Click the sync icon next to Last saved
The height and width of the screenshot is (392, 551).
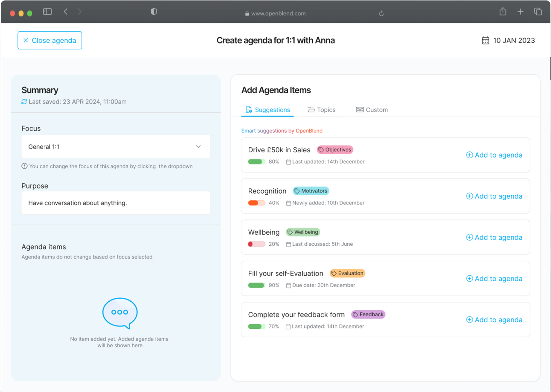[24, 102]
